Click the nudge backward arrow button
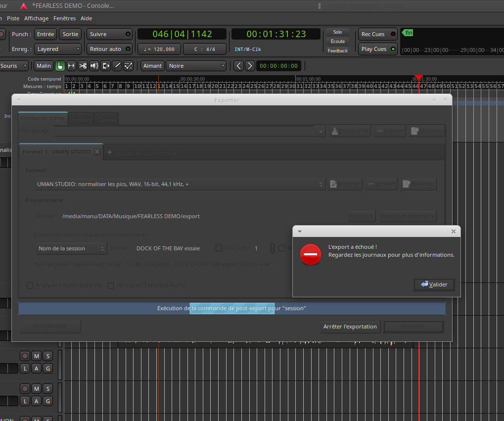 point(238,66)
